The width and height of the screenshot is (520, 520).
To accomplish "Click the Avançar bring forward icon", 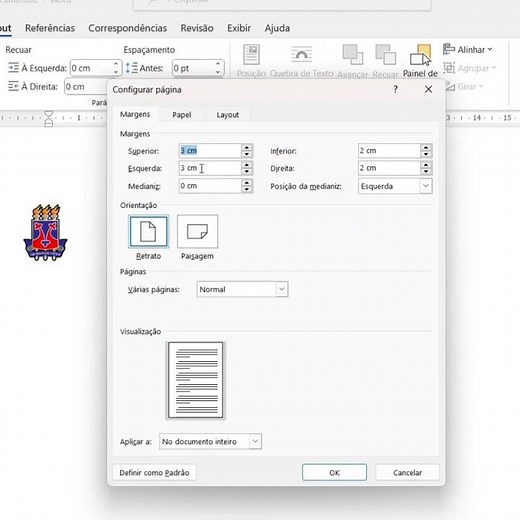I will [353, 55].
